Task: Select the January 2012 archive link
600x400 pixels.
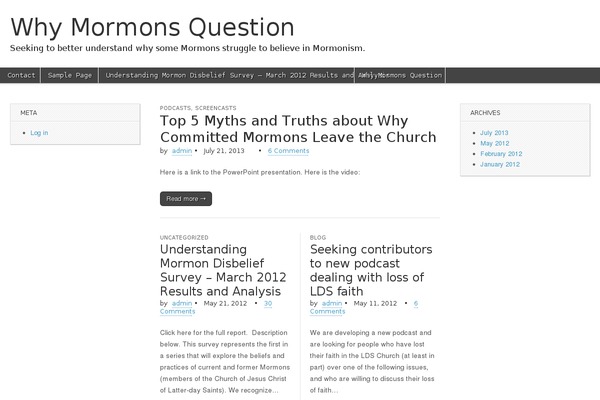Action: point(499,164)
